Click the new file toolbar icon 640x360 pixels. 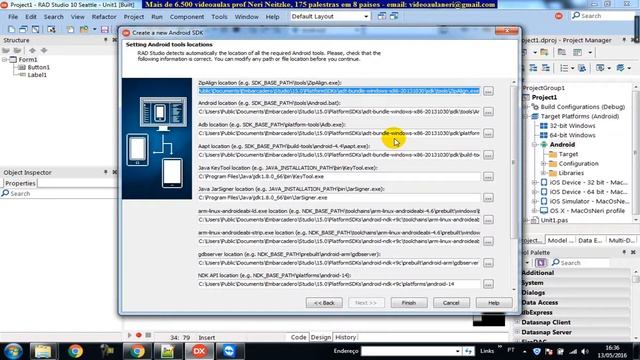11,29
